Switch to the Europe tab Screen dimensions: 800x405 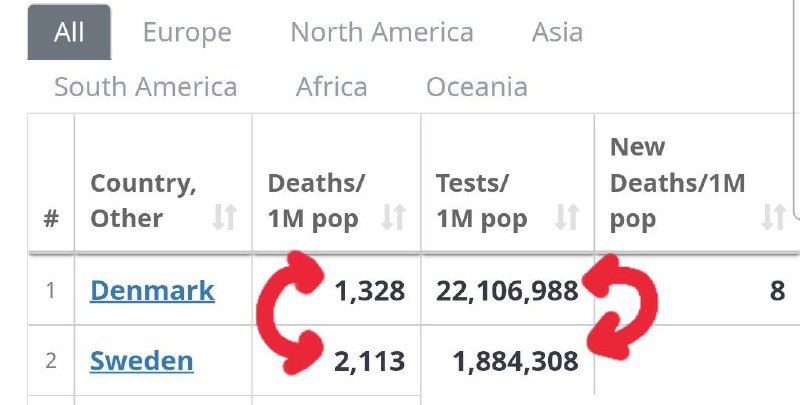click(x=187, y=32)
